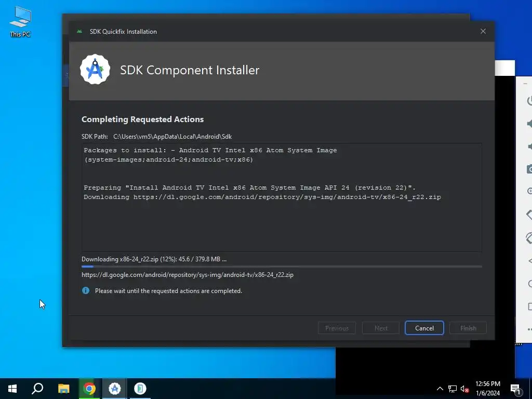Click the disabled Previous button
Viewport: 532px width, 399px height.
337,328
